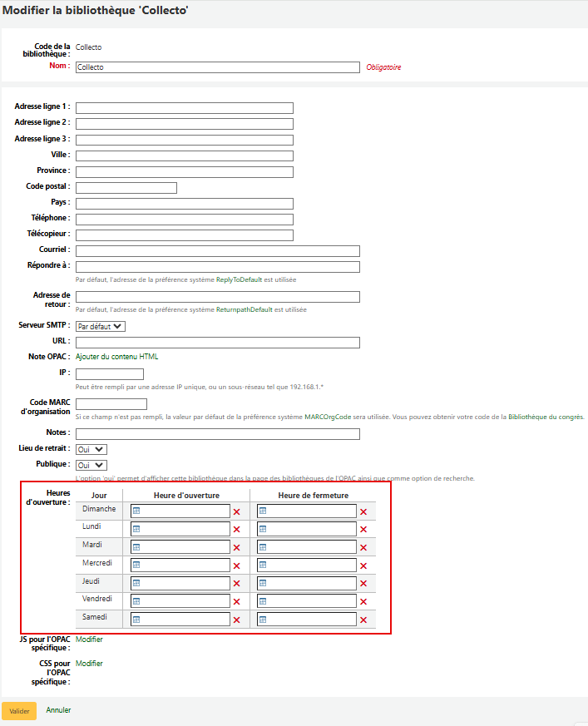Open time picker icon for Mercredi opening
Viewport: 588px width, 726px height.
(x=136, y=565)
